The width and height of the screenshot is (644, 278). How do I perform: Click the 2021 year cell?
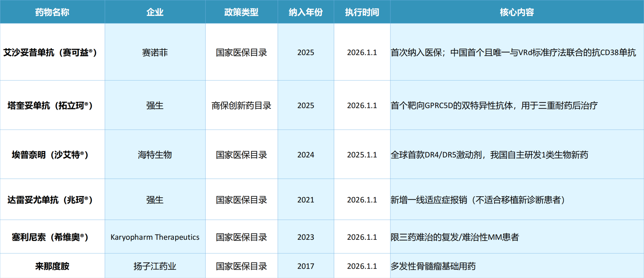pos(306,200)
